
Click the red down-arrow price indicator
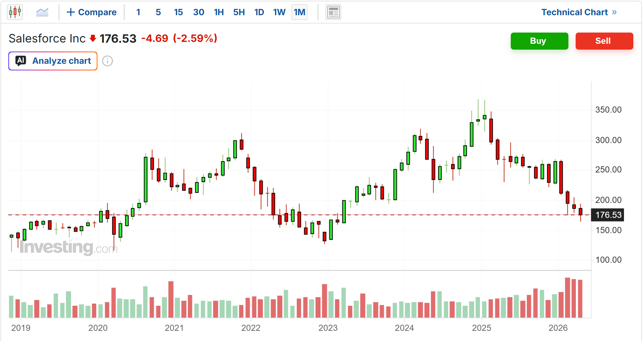click(x=93, y=38)
